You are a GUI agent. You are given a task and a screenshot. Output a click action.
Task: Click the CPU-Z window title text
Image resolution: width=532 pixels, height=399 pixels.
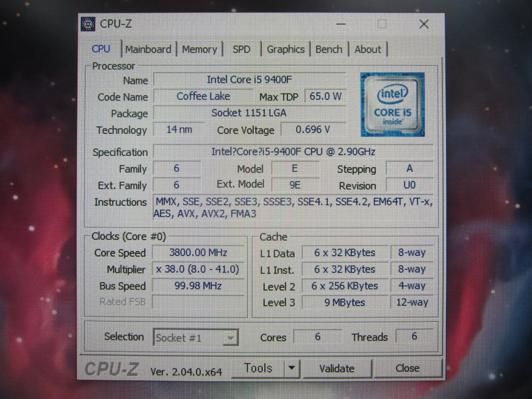[x=115, y=24]
